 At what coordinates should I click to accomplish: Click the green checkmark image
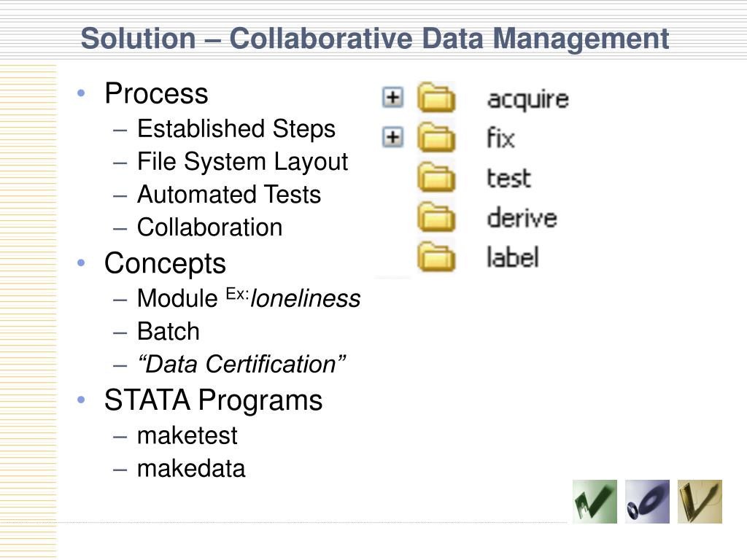coord(595,502)
